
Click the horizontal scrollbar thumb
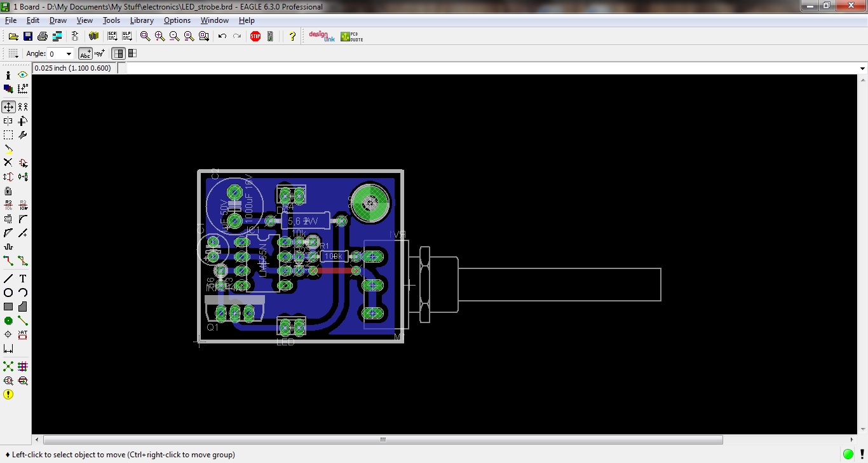[383, 439]
